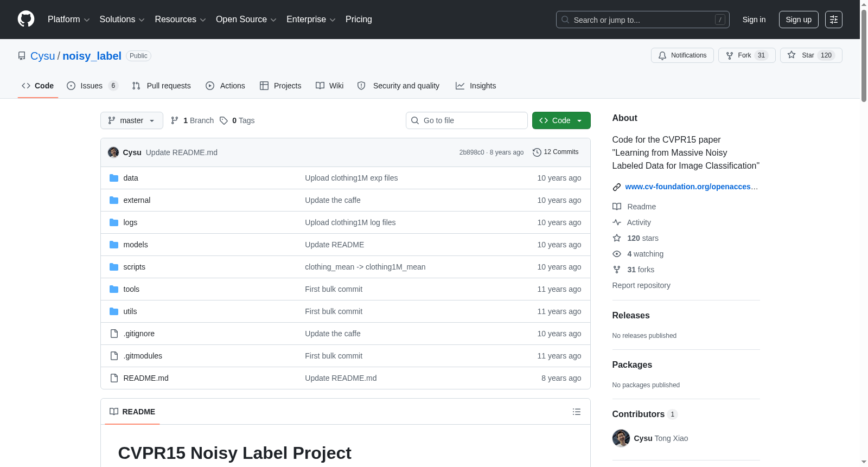Click the Go to file search box
Viewport: 868px width, 467px height.
click(467, 120)
